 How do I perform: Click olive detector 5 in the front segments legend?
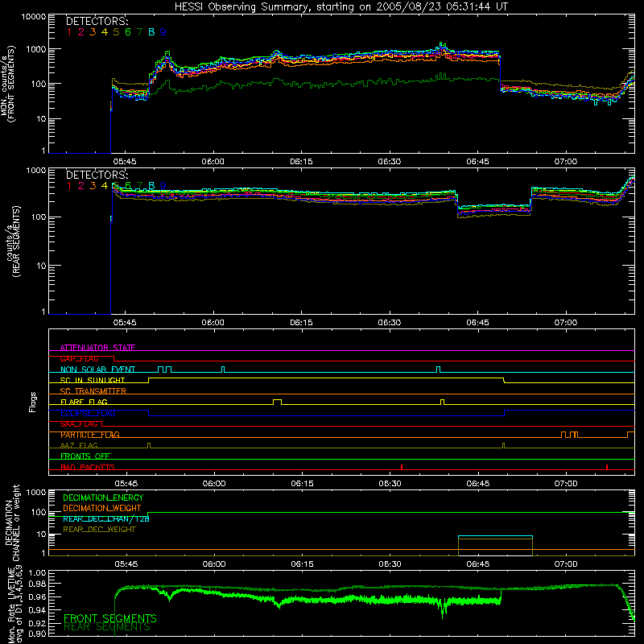pyautogui.click(x=116, y=32)
